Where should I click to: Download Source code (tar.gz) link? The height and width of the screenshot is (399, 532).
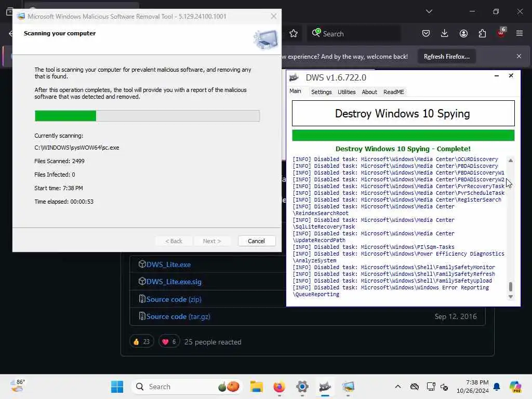pos(178,316)
